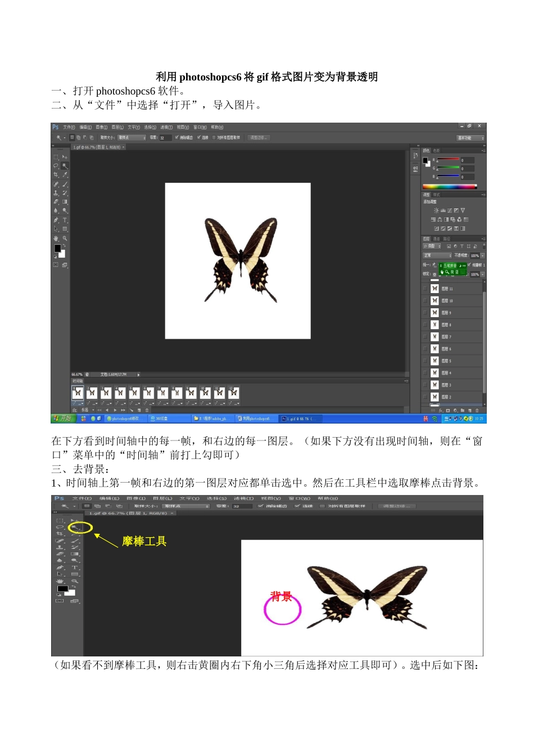Open 滤镜 menu in upper Photoshop window
The height and width of the screenshot is (756, 534).
coord(166,127)
